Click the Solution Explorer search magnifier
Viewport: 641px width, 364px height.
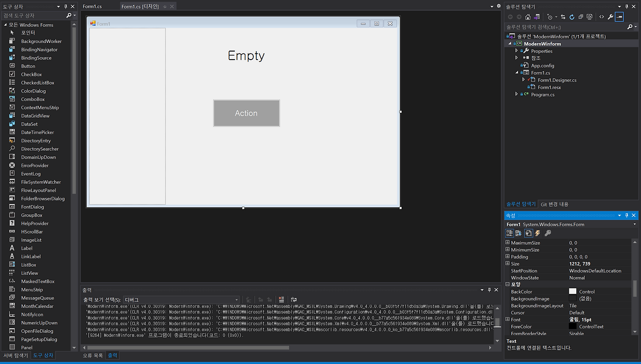pos(629,26)
